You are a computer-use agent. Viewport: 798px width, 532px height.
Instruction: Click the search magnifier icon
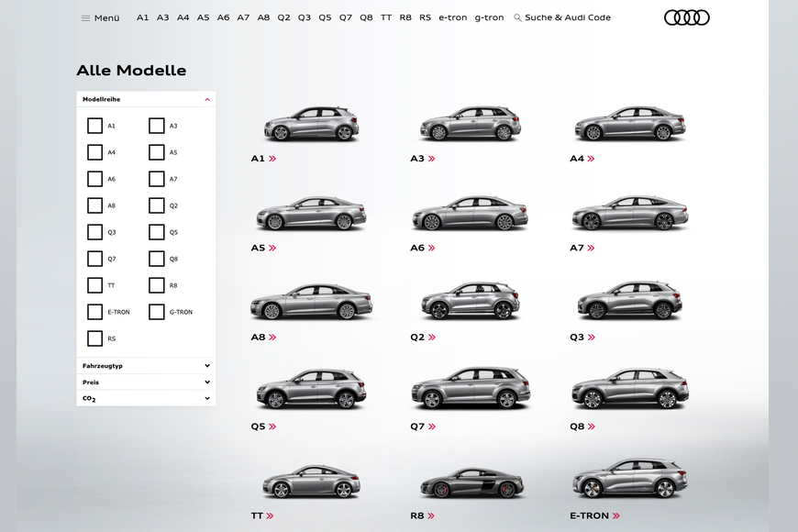coord(517,17)
